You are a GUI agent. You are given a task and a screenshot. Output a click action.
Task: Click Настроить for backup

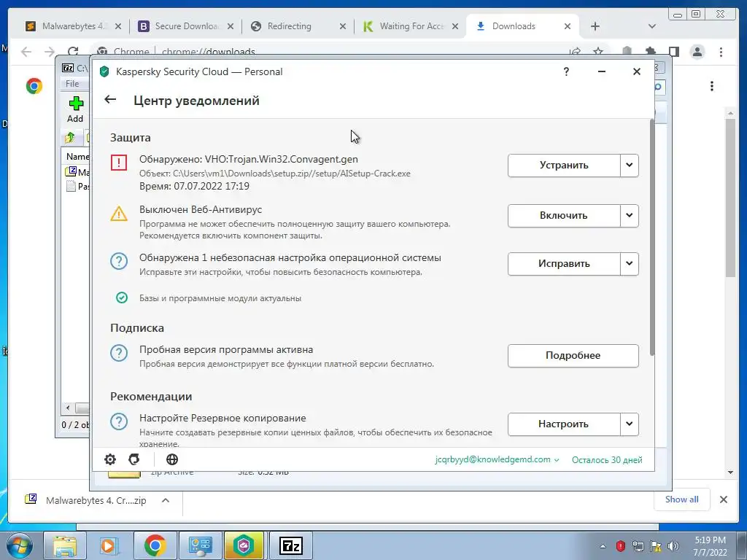tap(564, 424)
